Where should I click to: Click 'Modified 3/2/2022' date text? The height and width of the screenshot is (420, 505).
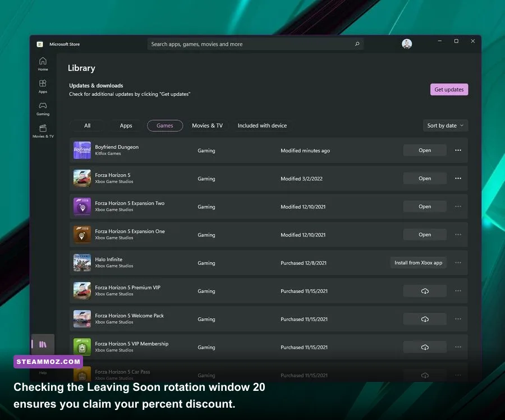(301, 179)
